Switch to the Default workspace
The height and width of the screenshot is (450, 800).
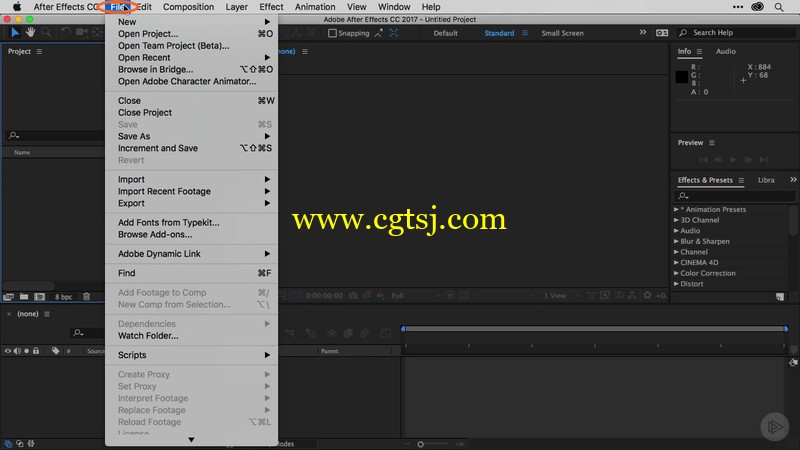coord(445,33)
